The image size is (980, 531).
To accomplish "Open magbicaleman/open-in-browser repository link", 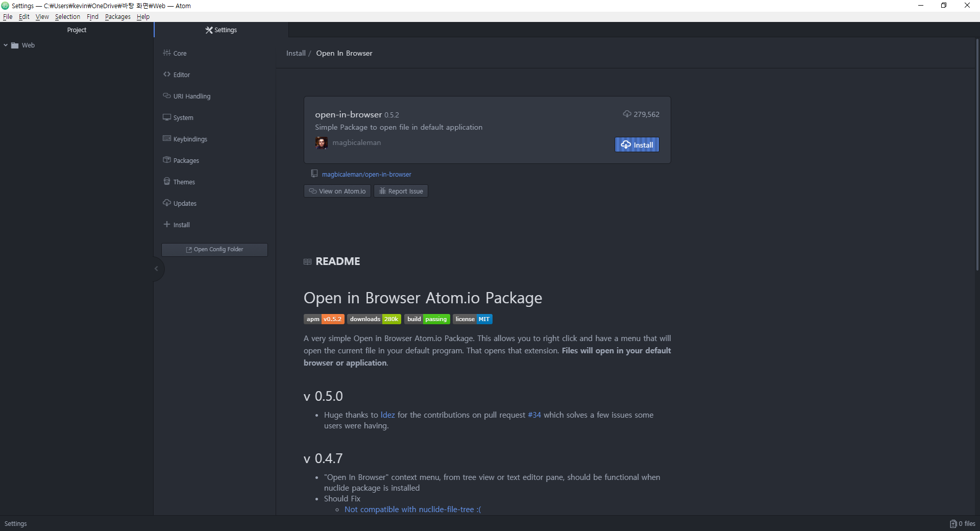I will tap(366, 175).
